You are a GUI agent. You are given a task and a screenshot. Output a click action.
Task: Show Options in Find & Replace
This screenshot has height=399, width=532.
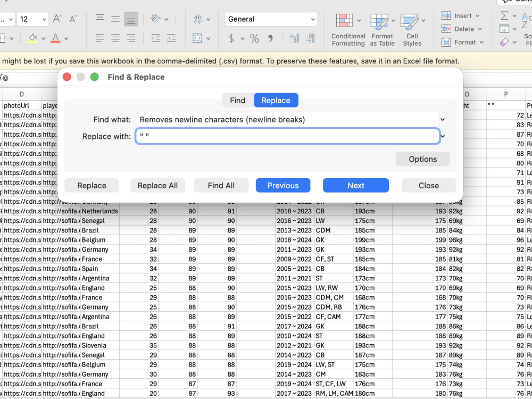point(422,159)
